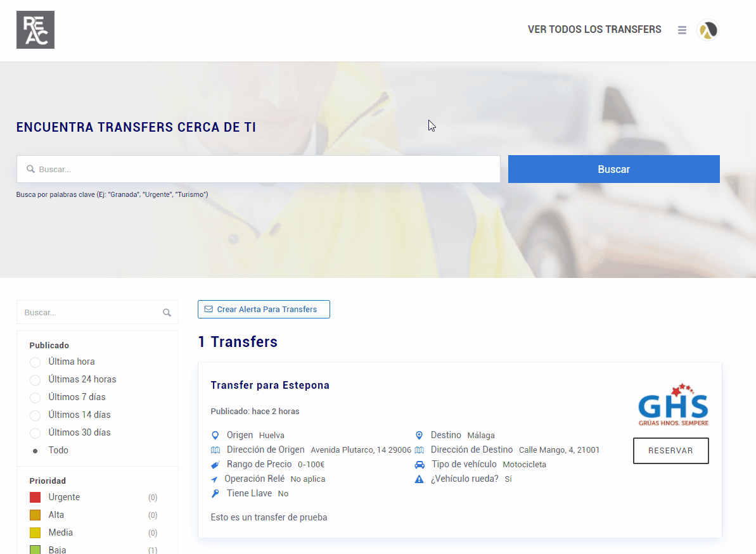756x554 pixels.
Task: Select the Últimas 24 horas filter
Action: [35, 380]
